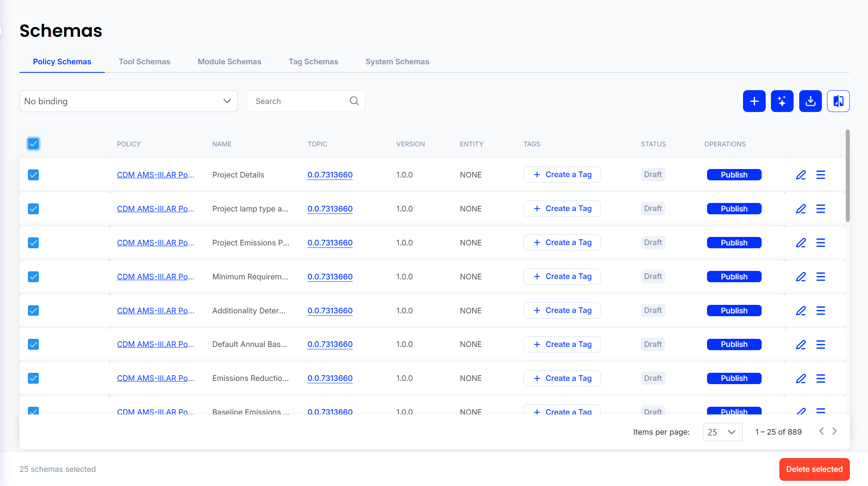Expand the items per page dropdown
868x486 pixels.
[722, 432]
